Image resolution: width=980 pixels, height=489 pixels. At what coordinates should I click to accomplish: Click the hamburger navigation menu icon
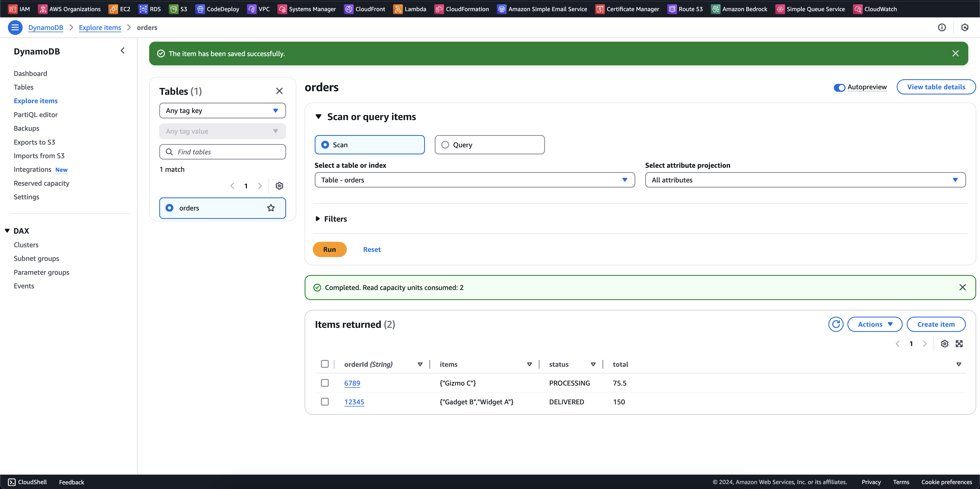(x=15, y=27)
